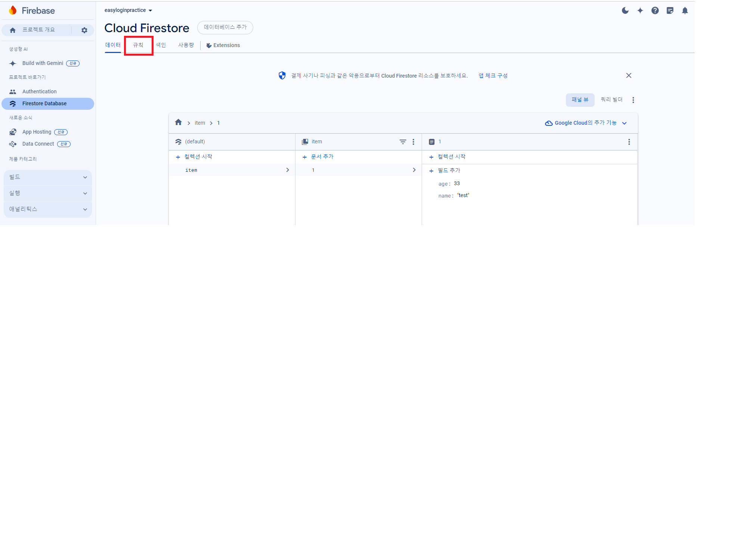
Task: Click the 데이터베이스 추가 button
Action: pyautogui.click(x=225, y=27)
